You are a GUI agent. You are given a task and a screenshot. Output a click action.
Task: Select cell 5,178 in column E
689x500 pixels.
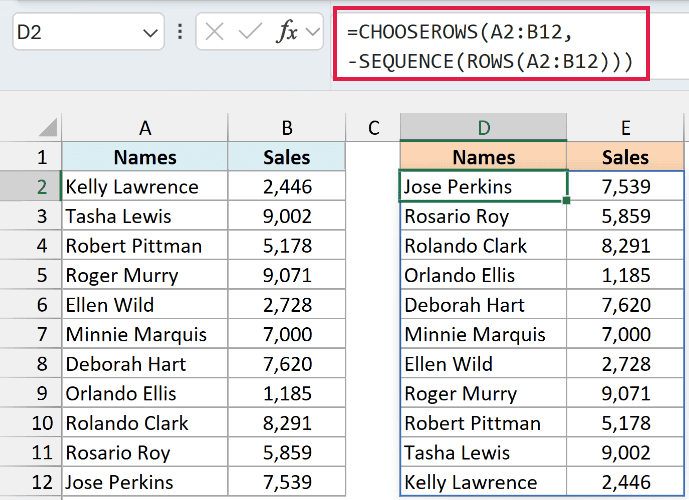tap(625, 423)
